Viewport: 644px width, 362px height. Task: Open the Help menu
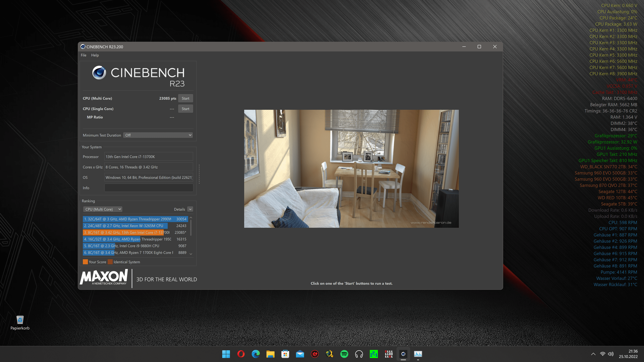coord(95,55)
